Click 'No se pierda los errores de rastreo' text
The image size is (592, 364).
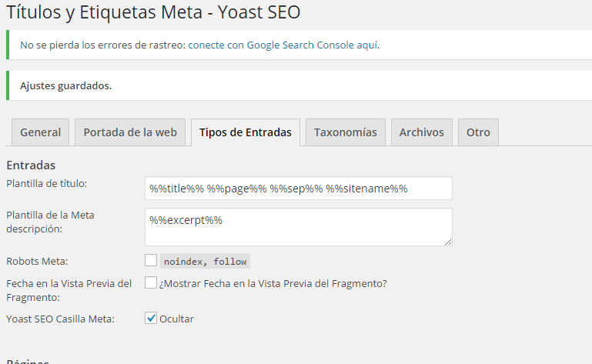coord(102,45)
